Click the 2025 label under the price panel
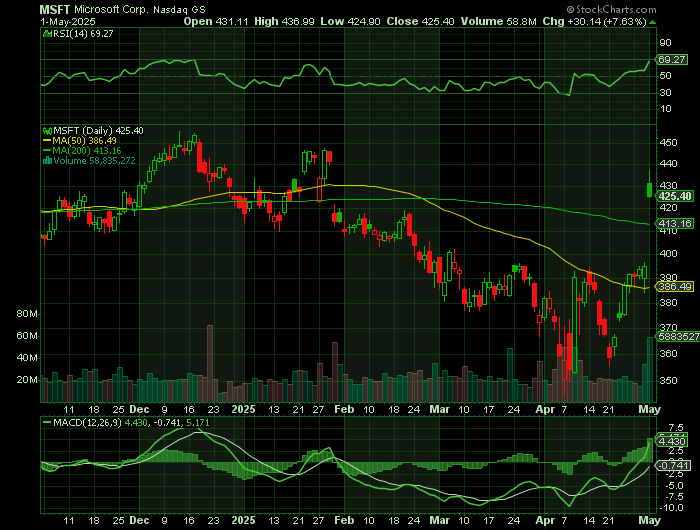 [x=244, y=409]
